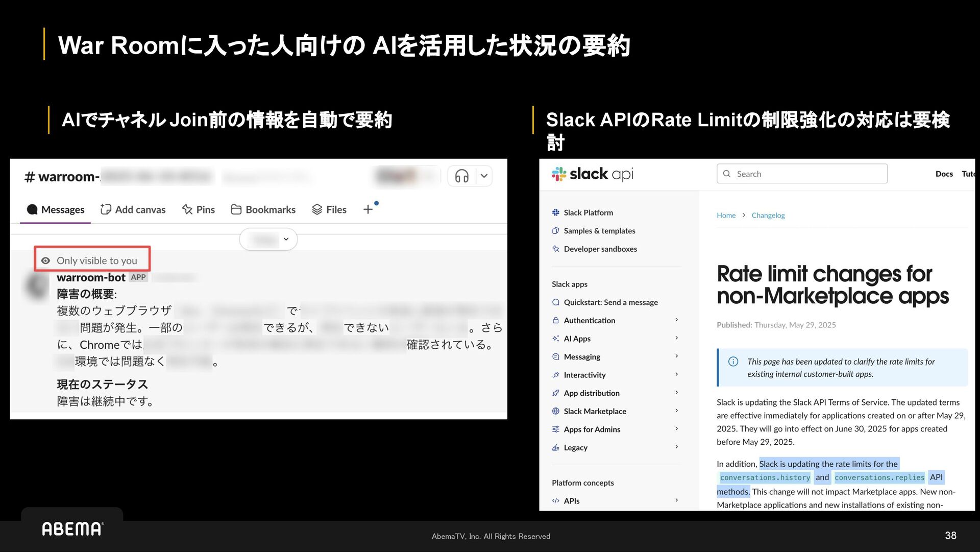Open the huddle options dropdown arrow

click(x=484, y=176)
